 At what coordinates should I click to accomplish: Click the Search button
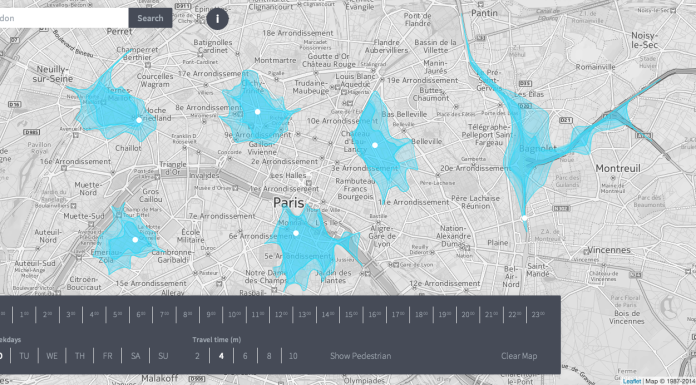pyautogui.click(x=150, y=18)
